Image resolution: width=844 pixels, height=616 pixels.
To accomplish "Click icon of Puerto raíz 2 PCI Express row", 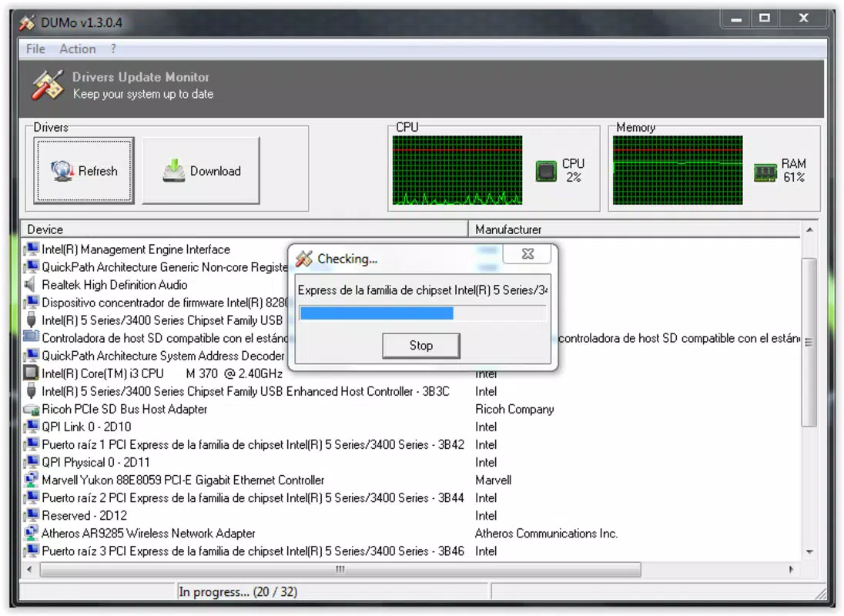I will tap(32, 497).
